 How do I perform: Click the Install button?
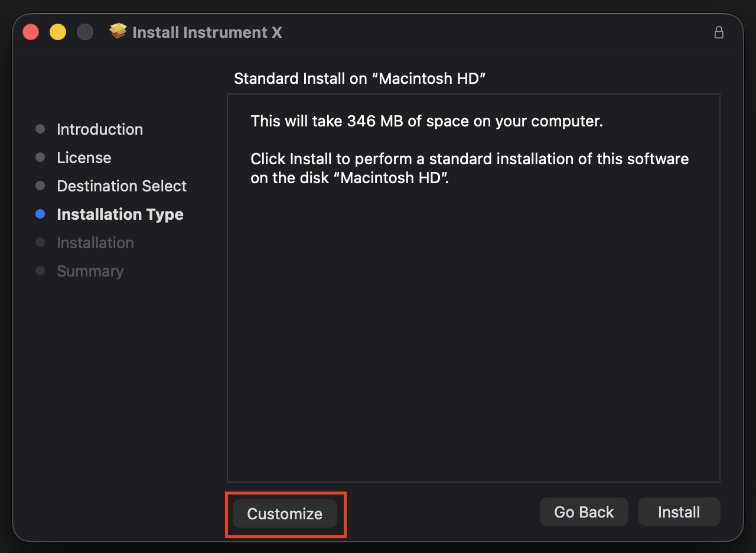(679, 512)
